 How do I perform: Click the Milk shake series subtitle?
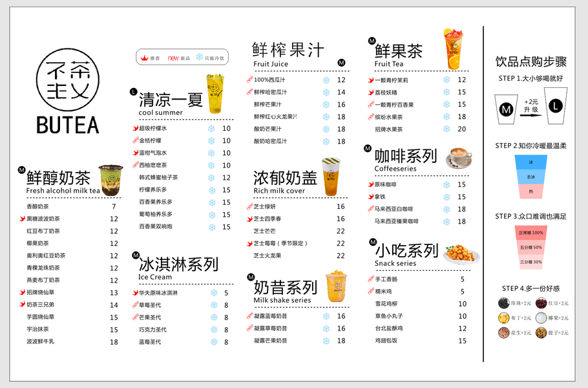coord(282,300)
